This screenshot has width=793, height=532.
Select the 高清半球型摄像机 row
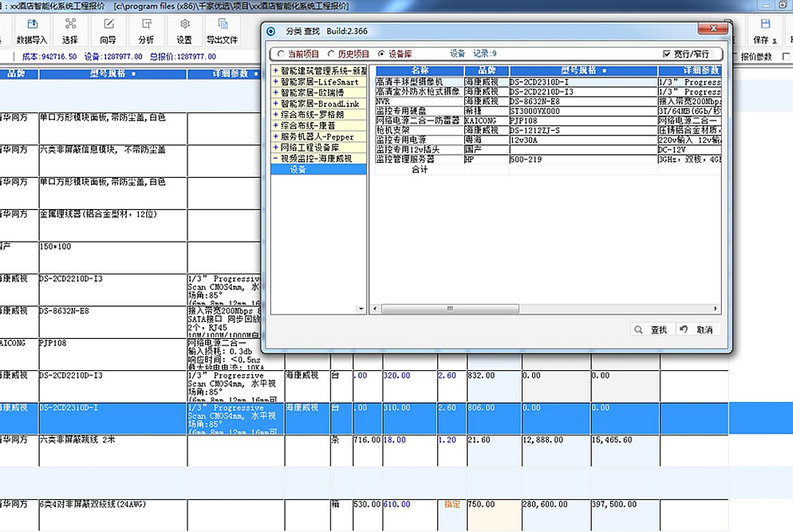(x=548, y=82)
